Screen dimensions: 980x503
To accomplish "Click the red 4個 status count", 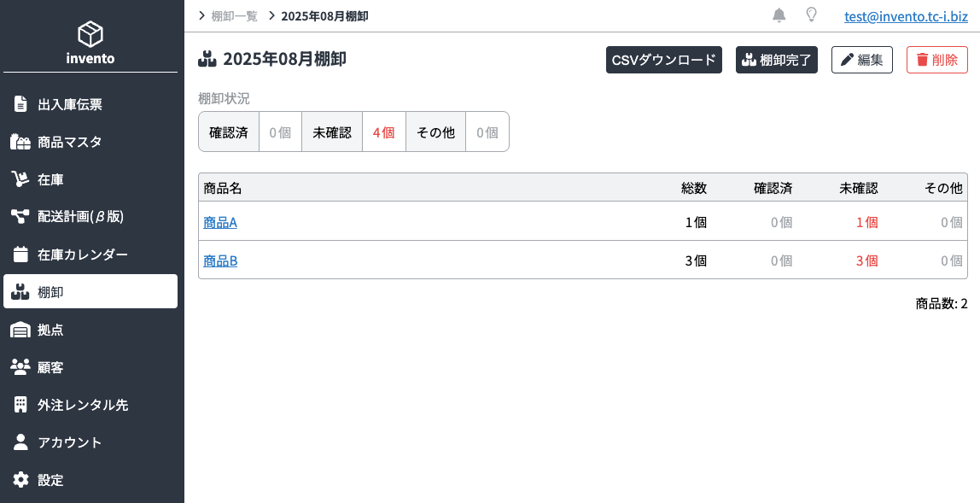I will tap(384, 132).
